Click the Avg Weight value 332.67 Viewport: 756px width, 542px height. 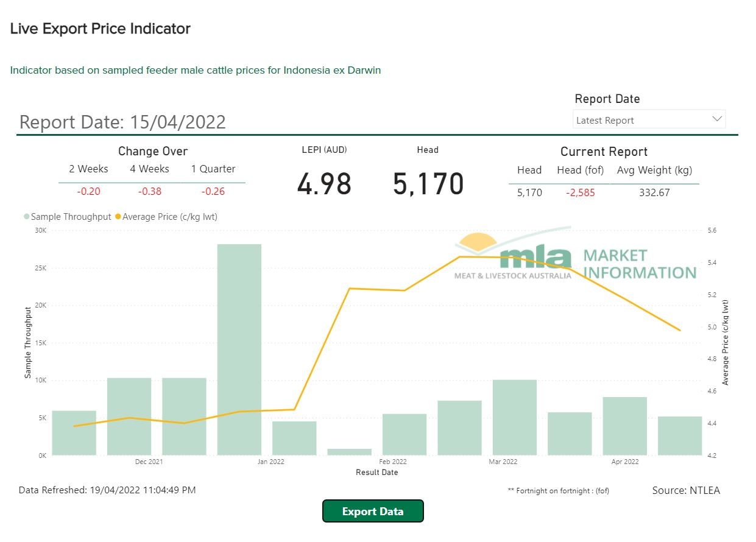point(654,192)
